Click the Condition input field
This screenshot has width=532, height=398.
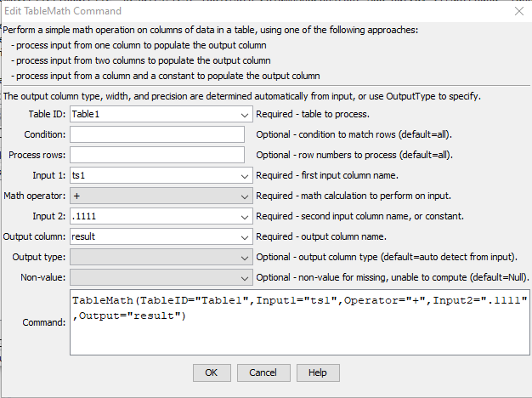[157, 134]
